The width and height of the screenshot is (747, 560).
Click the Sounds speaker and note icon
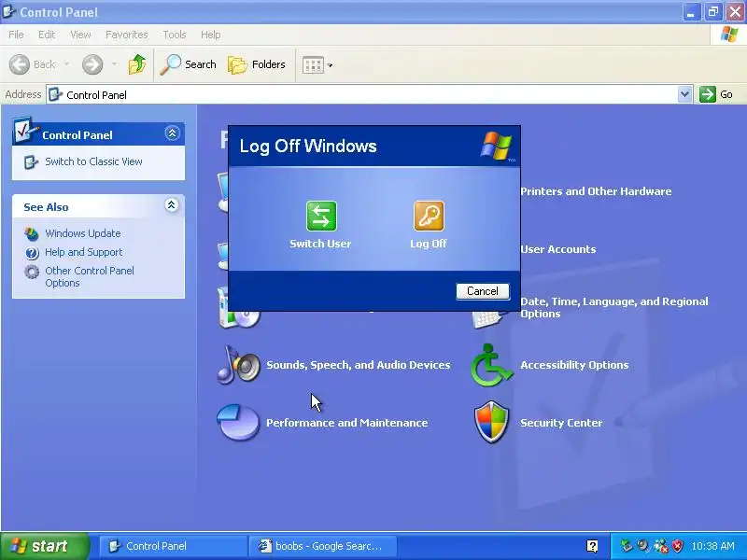point(239,365)
